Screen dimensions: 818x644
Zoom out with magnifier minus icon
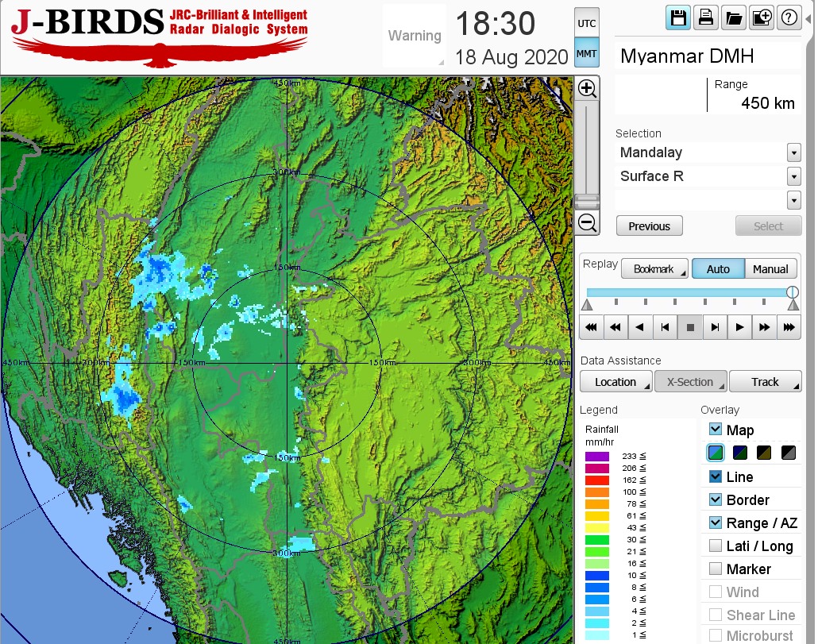[x=588, y=223]
